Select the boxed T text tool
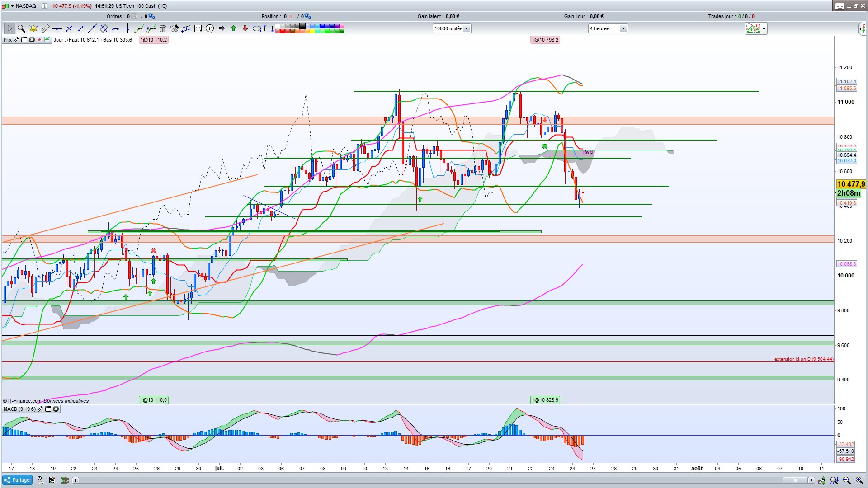868x488 pixels. click(198, 28)
